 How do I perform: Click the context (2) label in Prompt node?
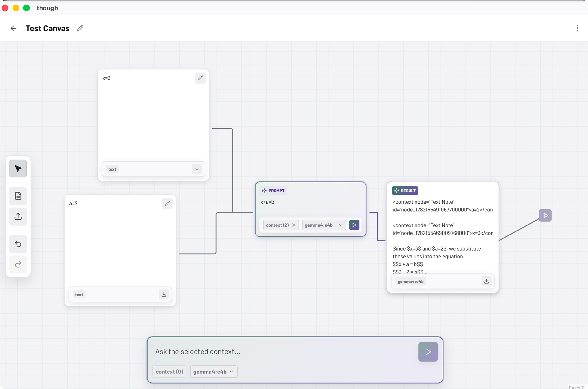(x=277, y=225)
